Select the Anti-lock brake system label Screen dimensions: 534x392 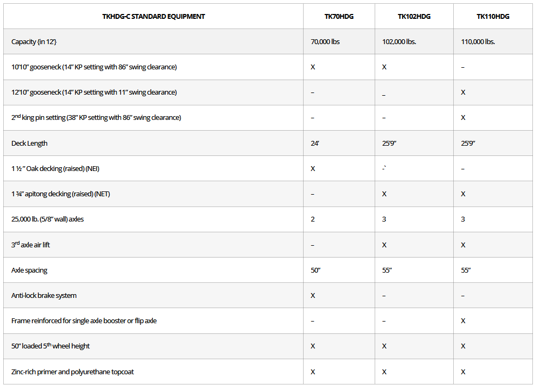pyautogui.click(x=44, y=296)
